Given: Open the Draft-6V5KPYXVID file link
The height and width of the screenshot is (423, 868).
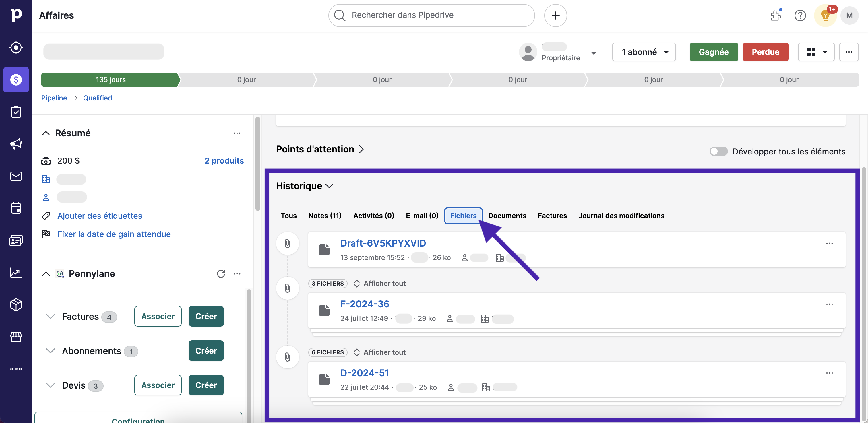Looking at the screenshot, I should (383, 243).
